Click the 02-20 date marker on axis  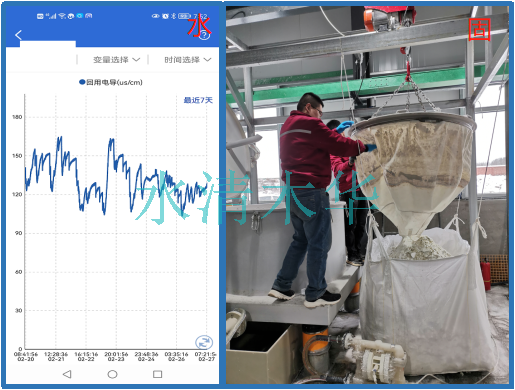pyautogui.click(x=26, y=359)
